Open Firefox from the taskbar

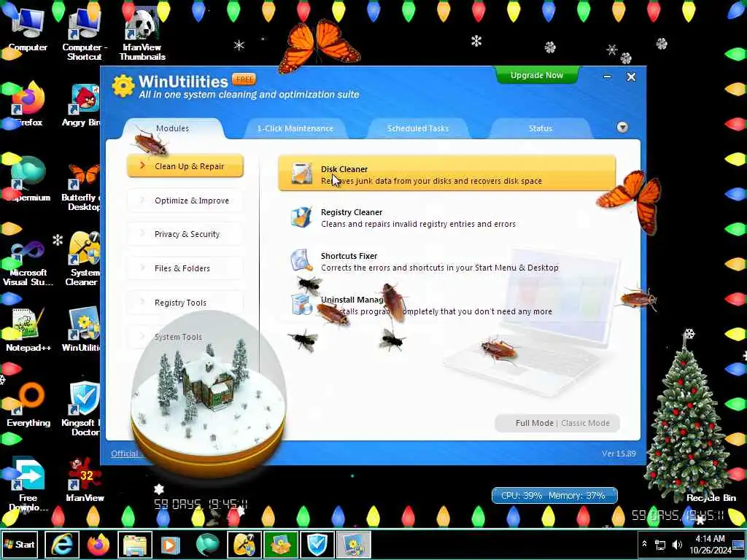pos(98,545)
